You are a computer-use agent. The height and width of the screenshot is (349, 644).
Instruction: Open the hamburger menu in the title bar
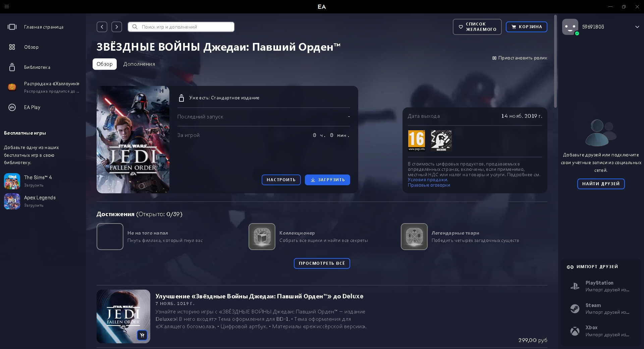pyautogui.click(x=7, y=7)
